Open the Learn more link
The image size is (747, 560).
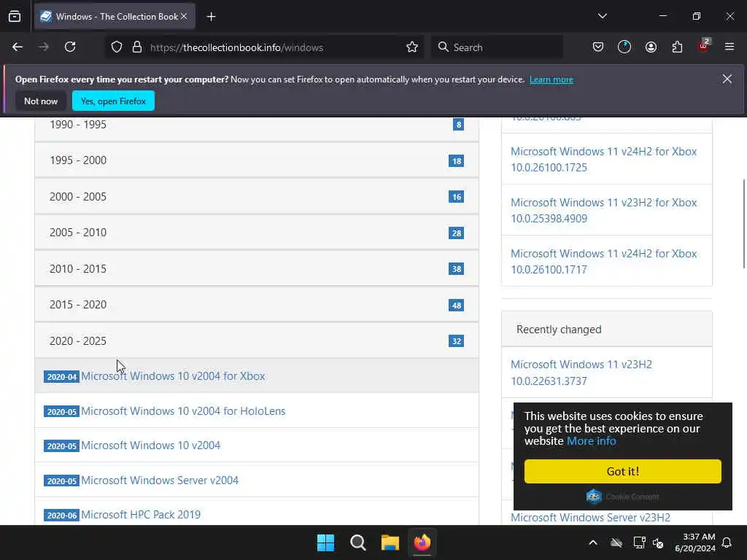coord(551,79)
